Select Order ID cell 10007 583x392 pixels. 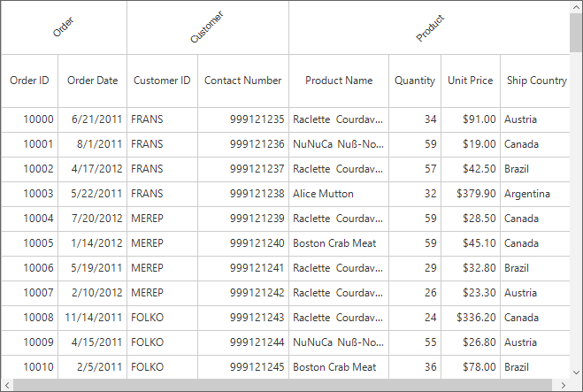pos(29,293)
